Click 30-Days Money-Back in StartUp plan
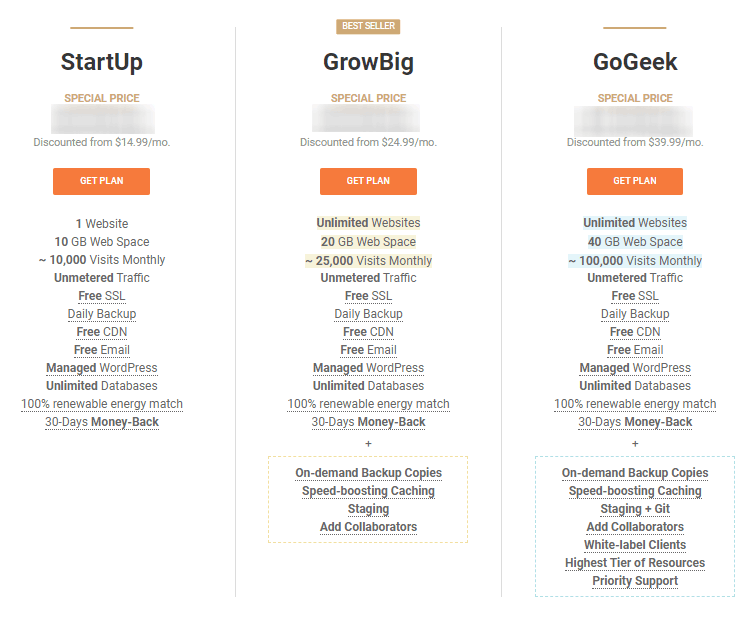 [x=102, y=422]
